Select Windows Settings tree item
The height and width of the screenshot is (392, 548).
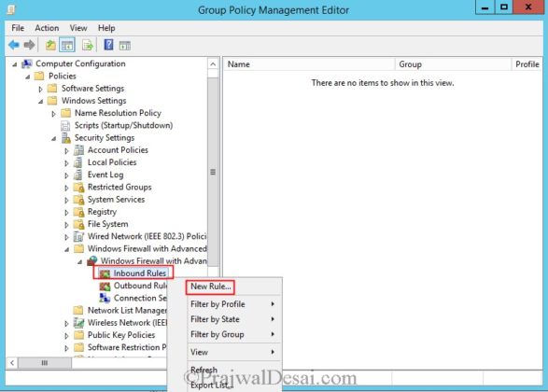click(93, 101)
